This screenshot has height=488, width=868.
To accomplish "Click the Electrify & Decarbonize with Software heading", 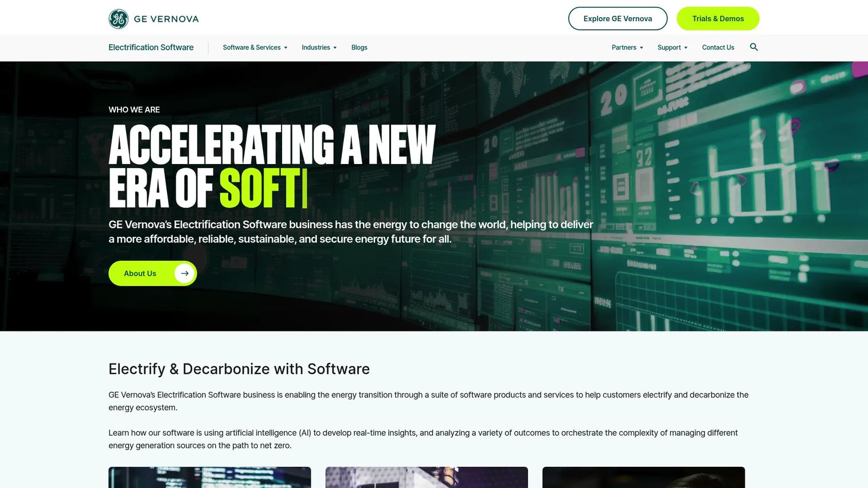I will click(x=239, y=369).
